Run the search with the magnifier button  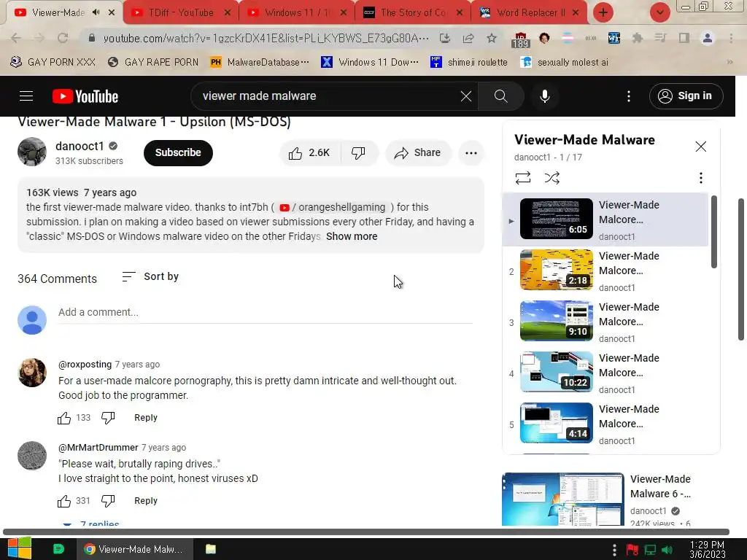tap(500, 96)
